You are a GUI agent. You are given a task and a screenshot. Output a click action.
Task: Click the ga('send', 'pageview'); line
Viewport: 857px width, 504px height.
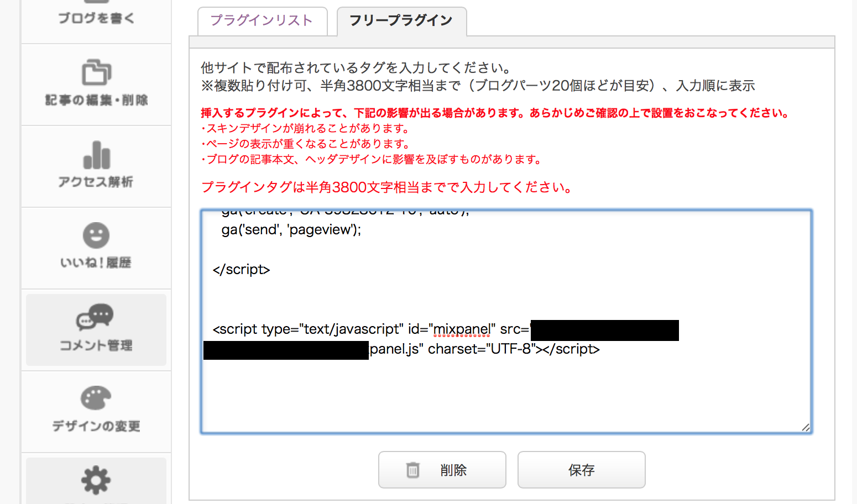[291, 230]
